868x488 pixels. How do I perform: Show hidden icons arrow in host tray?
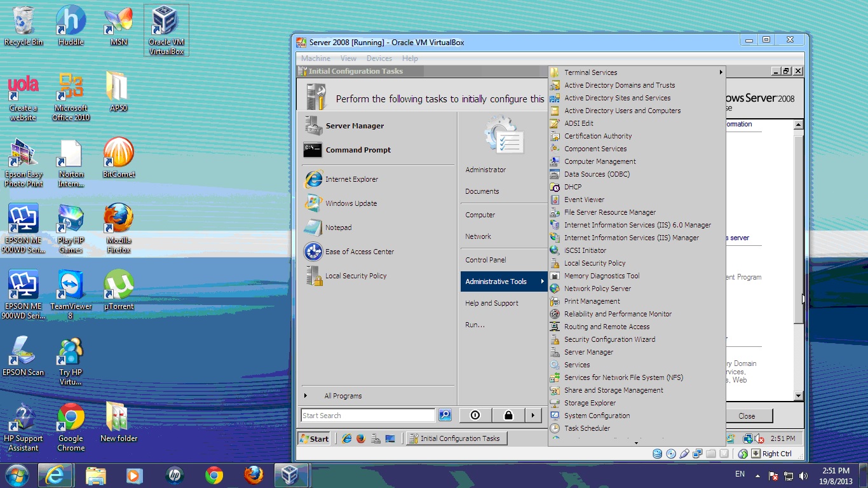pos(757,475)
